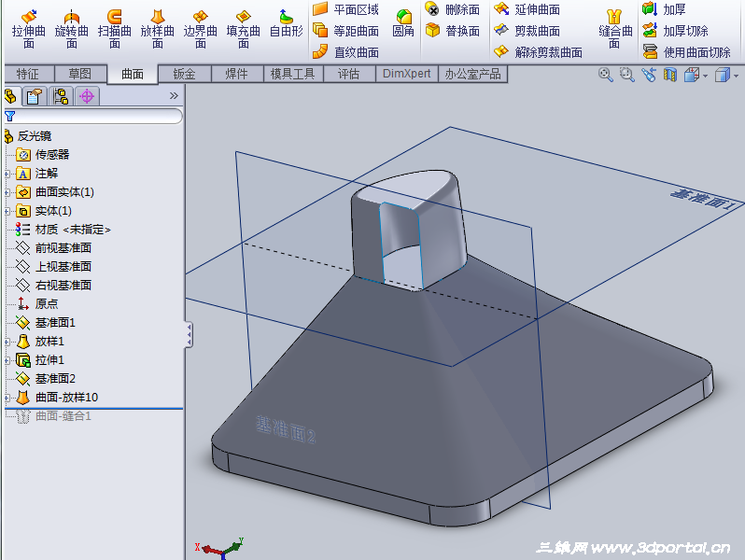Image resolution: width=745 pixels, height=560 pixels.
Task: Select the 基准面1 tree item
Action: coord(46,323)
